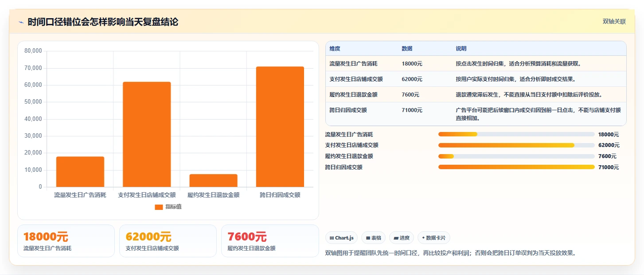Click table cell 支付发生日店铺成交额
This screenshot has height=275, width=644.
[356, 79]
